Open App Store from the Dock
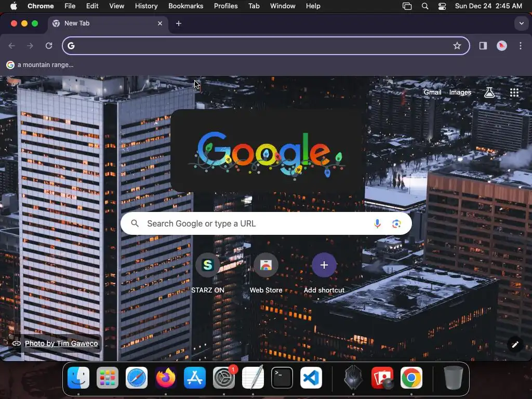This screenshot has height=399, width=532. [195, 378]
